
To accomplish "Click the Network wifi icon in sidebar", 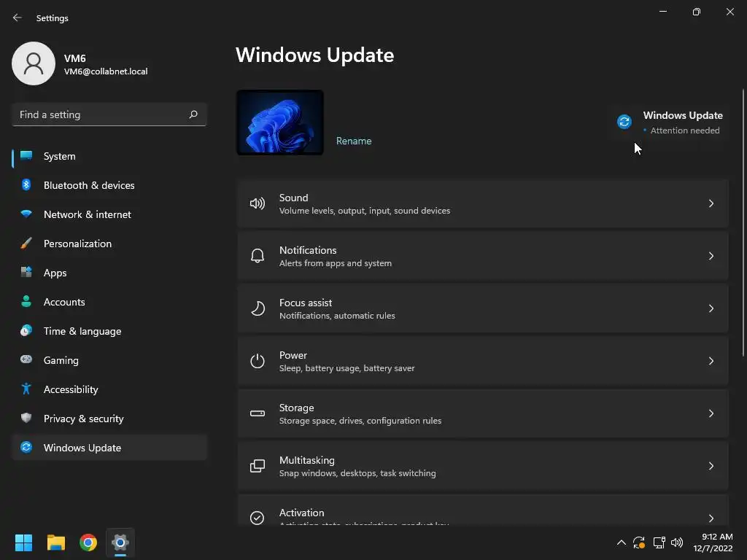I will click(26, 214).
